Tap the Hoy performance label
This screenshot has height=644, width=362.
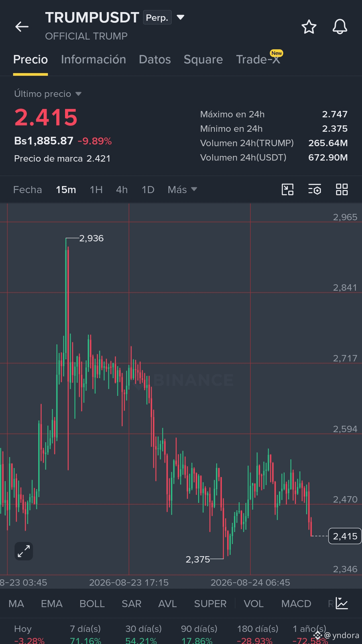23,629
